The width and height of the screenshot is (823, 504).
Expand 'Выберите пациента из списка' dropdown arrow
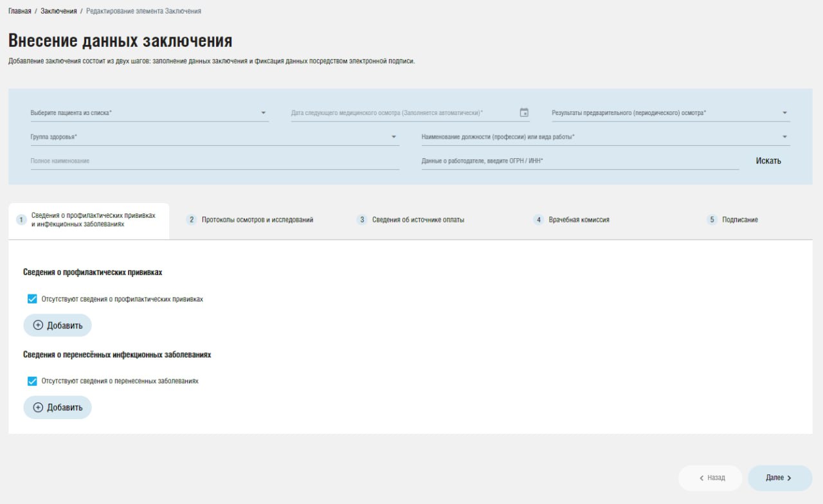tap(264, 113)
